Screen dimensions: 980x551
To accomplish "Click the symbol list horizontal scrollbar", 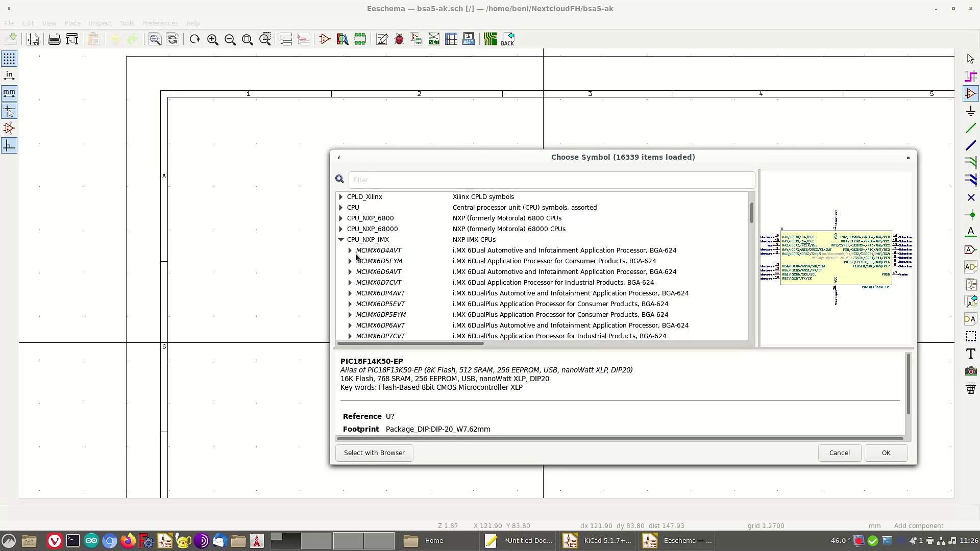I will (x=410, y=343).
